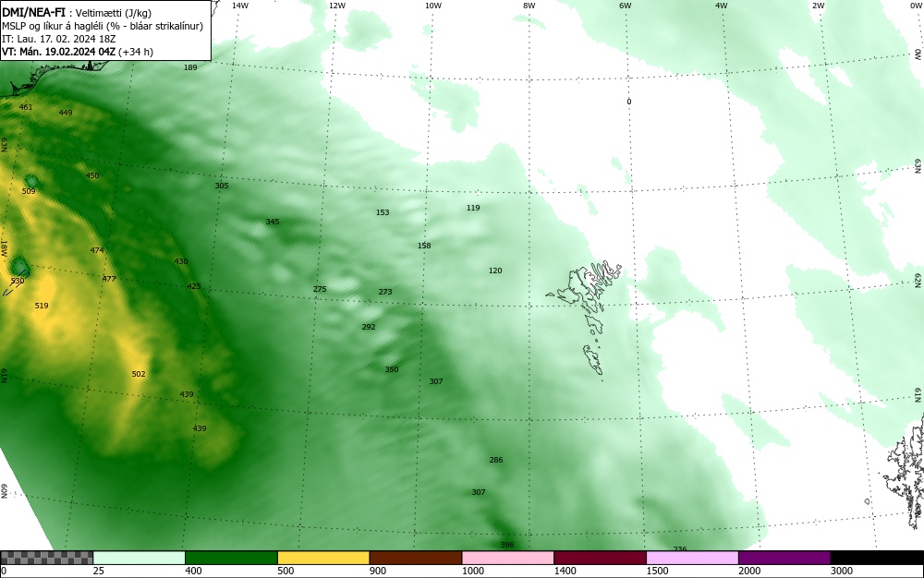Viewport: 924px width, 578px height.
Task: Click the map value 286
Action: point(496,460)
